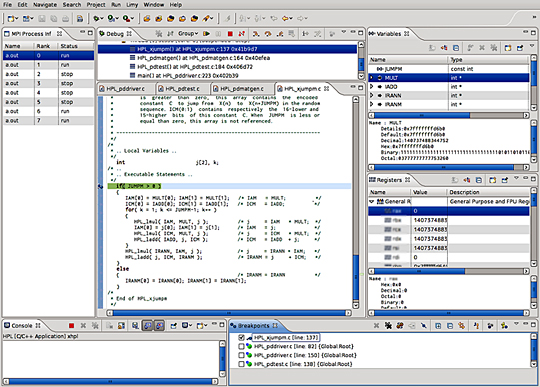Click the editor horizontal scrollbar

[x=229, y=313]
